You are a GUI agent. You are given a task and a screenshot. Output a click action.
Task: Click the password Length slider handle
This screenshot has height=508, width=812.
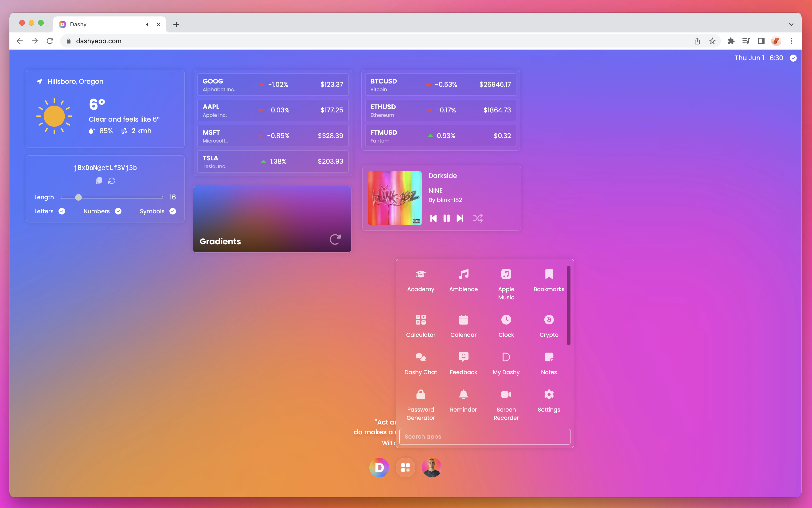click(x=78, y=197)
